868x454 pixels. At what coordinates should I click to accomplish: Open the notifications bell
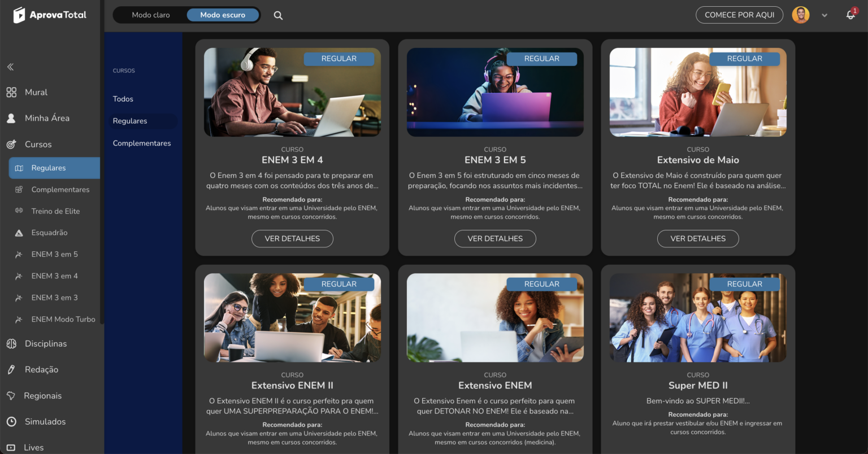pos(850,15)
